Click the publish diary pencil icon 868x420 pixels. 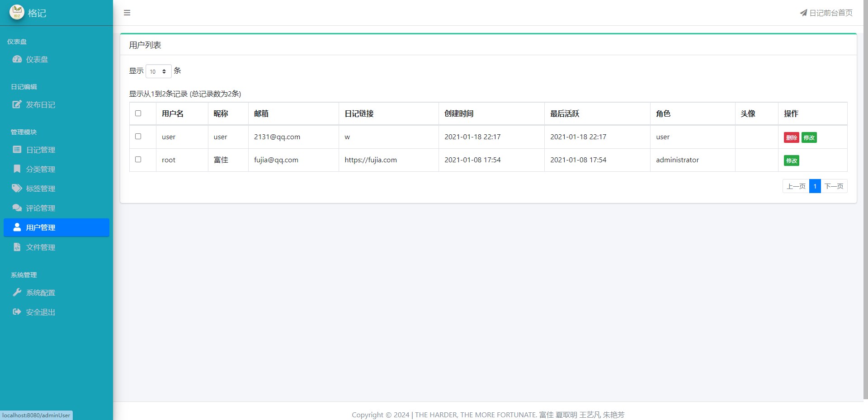(x=17, y=104)
